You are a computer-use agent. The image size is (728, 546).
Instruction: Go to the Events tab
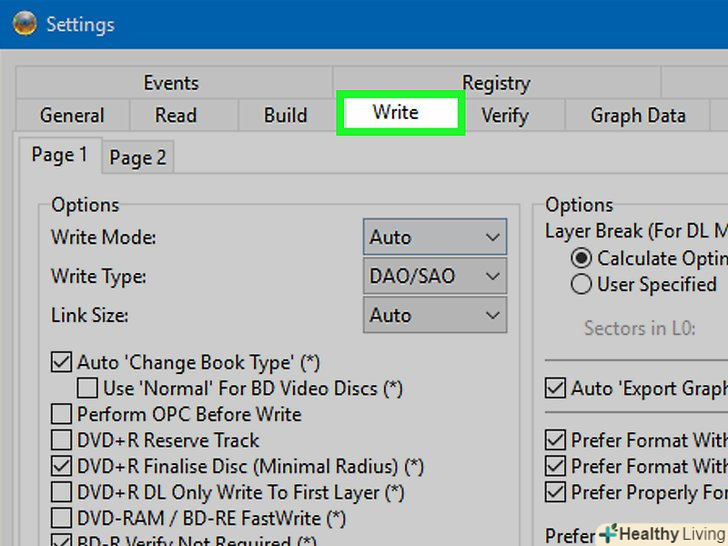(171, 83)
